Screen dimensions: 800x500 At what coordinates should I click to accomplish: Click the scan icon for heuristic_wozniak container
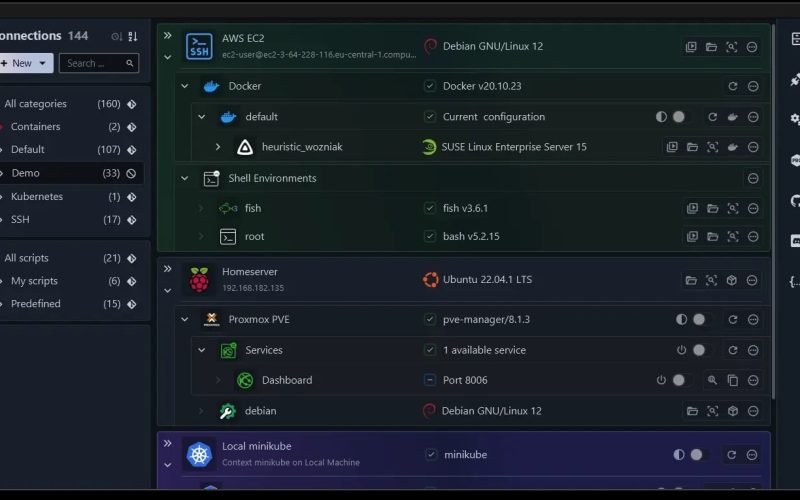click(x=712, y=147)
